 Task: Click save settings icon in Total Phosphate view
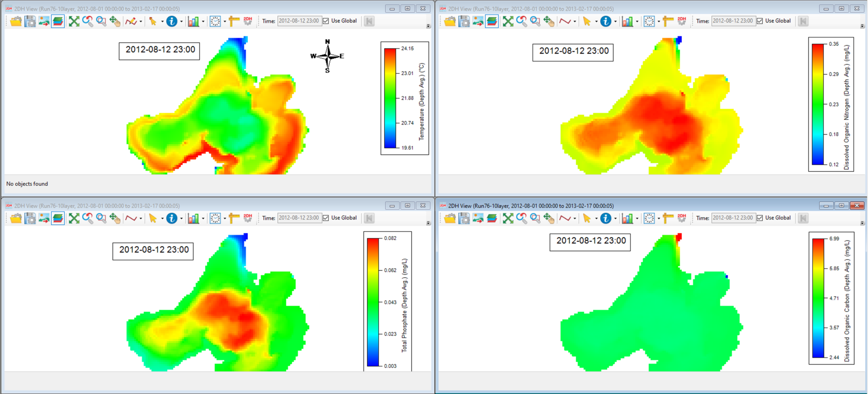click(x=30, y=218)
